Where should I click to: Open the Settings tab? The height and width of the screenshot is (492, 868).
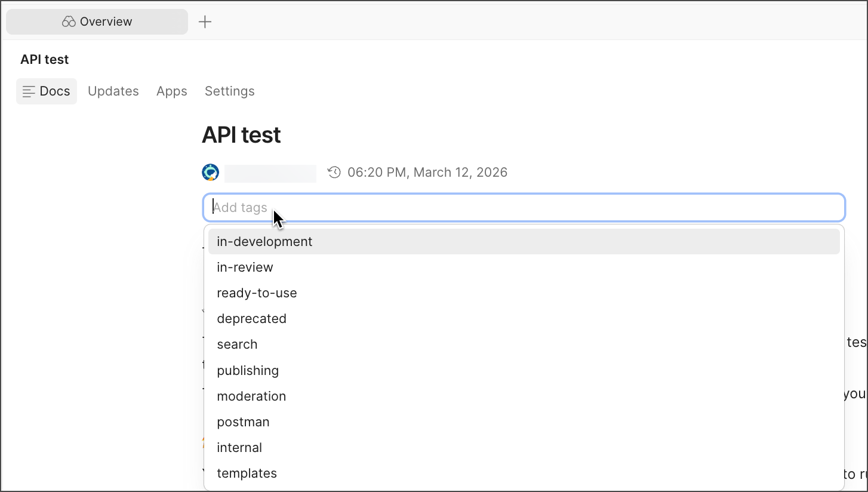coord(229,91)
